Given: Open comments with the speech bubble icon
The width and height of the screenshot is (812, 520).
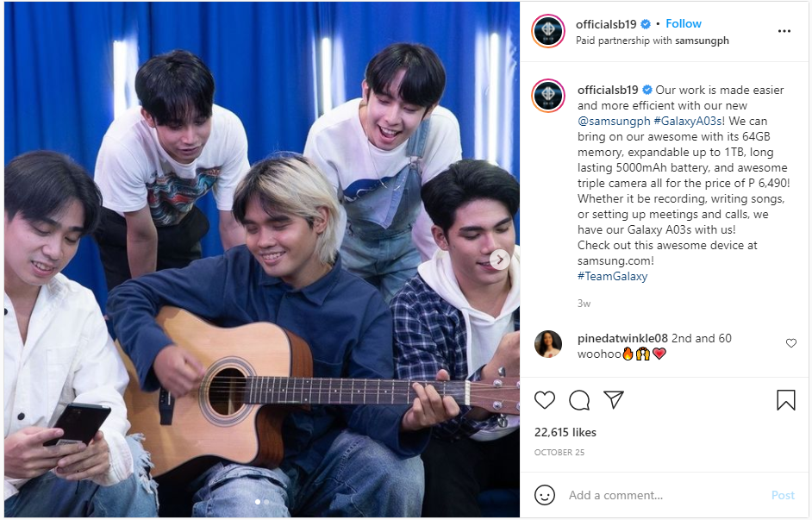Looking at the screenshot, I should click(579, 400).
